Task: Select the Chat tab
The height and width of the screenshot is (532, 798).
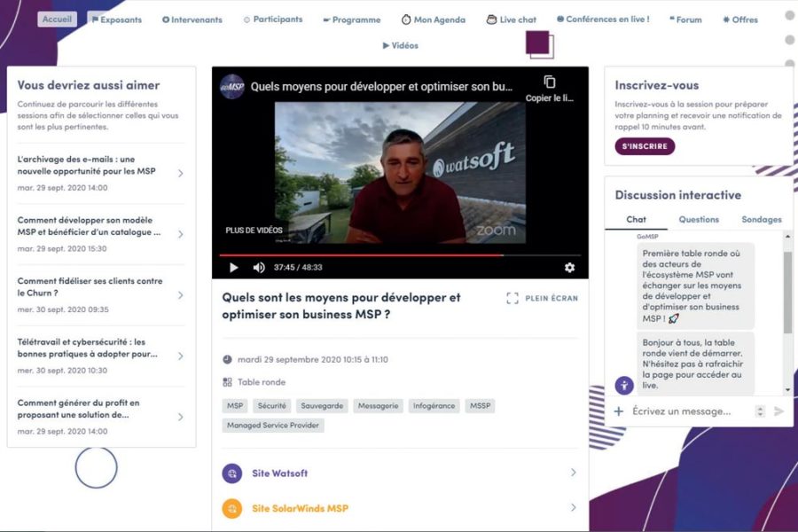Action: [636, 219]
